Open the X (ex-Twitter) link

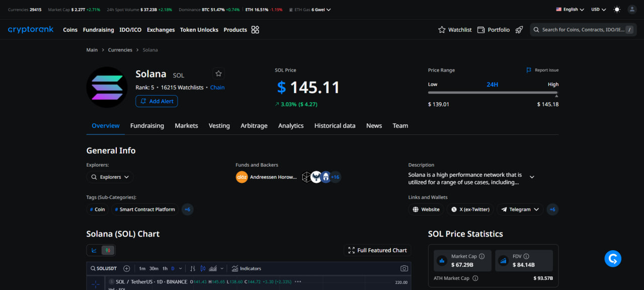pos(470,209)
